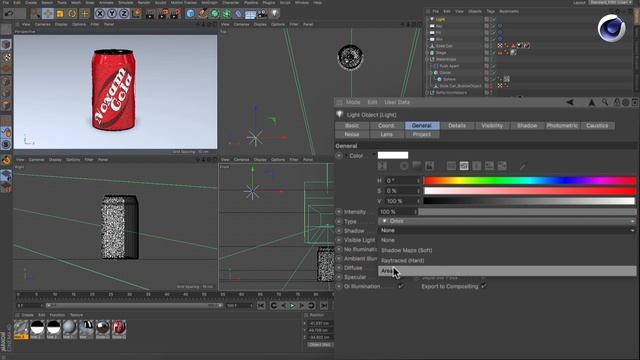Toggle Export to Compositing checkbox
The image size is (640, 360).
pyautogui.click(x=484, y=286)
